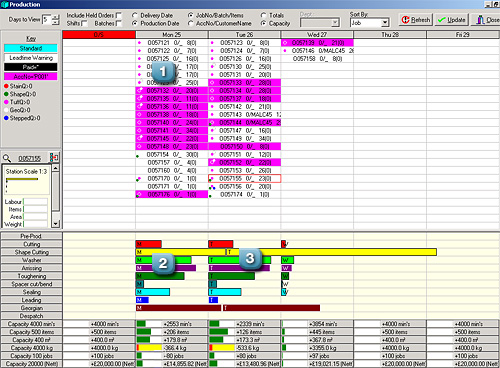
Task: Click the blue SteppedQ>0 legend dot
Action: point(6,118)
